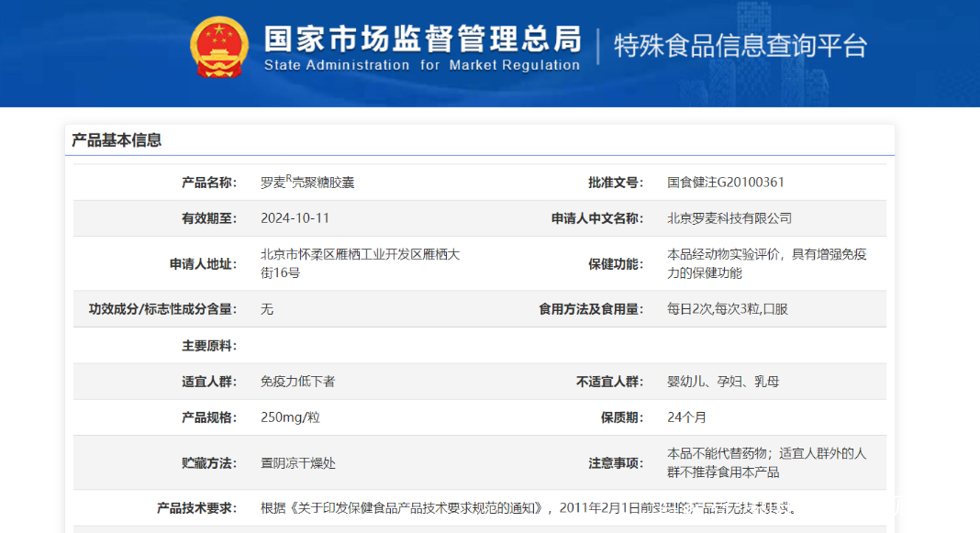980x533 pixels.
Task: Select unsuitable group 婴幼儿、孕妇、乳母
Action: [x=723, y=382]
